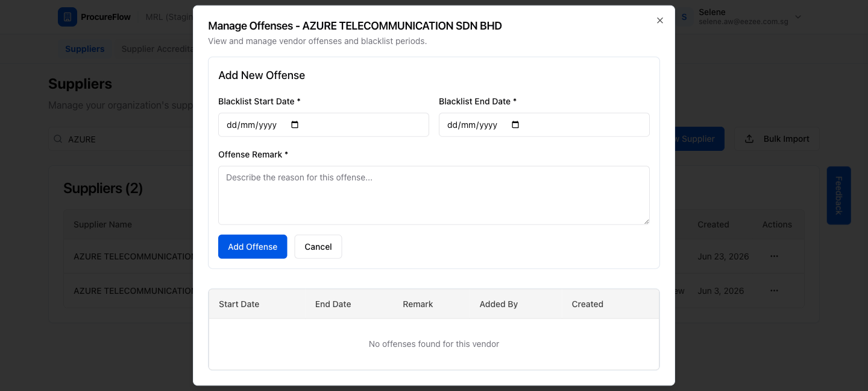The width and height of the screenshot is (868, 391).
Task: Click the Supplier Name column header
Action: click(x=103, y=224)
